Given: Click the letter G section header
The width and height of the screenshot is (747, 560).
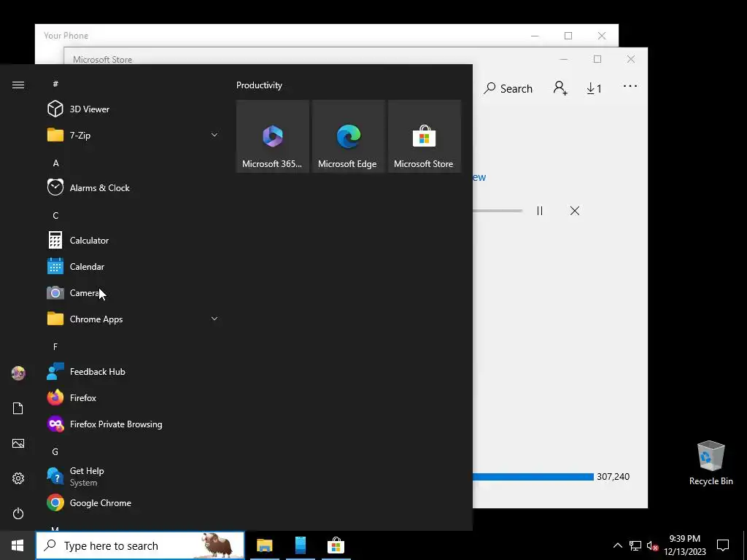Looking at the screenshot, I should [x=55, y=451].
